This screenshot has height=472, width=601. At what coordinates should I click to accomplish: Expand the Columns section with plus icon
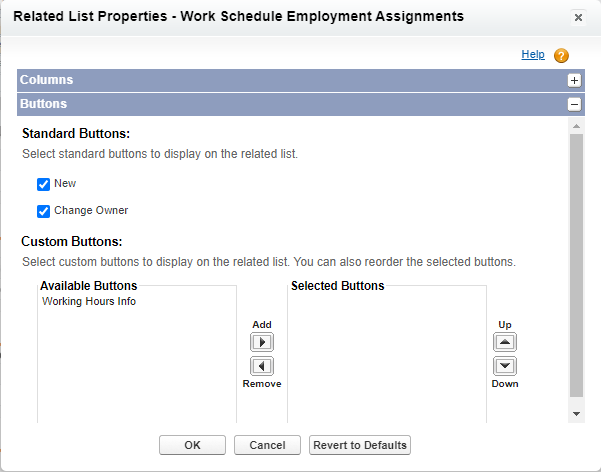574,80
